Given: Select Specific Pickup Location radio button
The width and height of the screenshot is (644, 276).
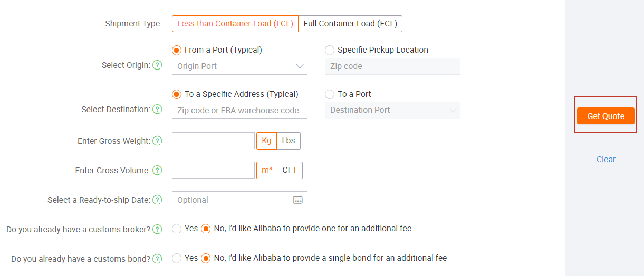Looking at the screenshot, I should (x=330, y=50).
